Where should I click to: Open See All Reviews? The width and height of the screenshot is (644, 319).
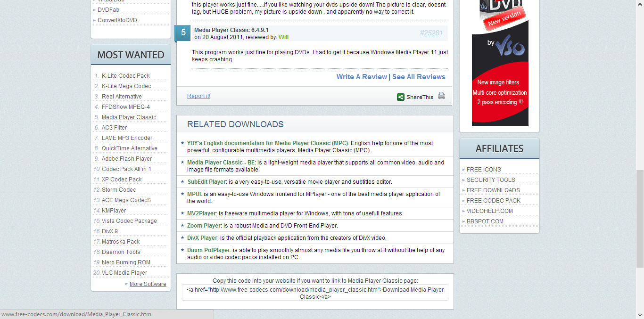point(419,77)
